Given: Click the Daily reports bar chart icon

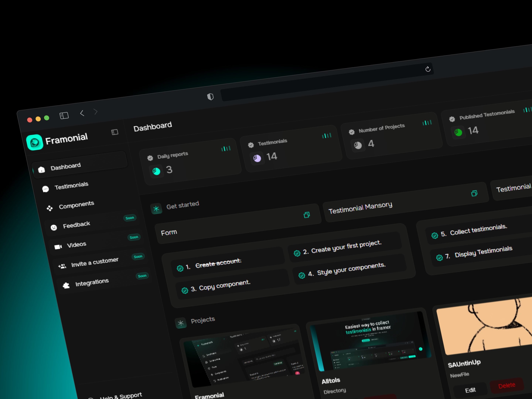Looking at the screenshot, I should tap(226, 149).
